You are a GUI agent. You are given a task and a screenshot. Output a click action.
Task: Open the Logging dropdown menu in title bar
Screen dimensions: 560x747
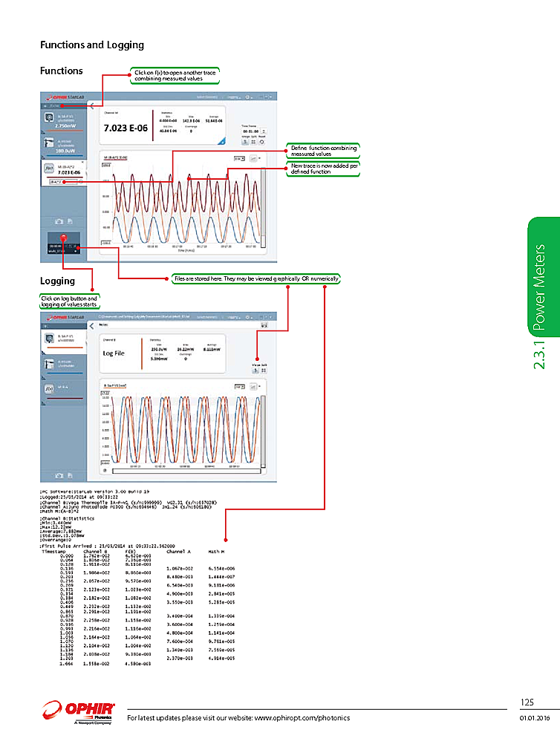[x=234, y=97]
